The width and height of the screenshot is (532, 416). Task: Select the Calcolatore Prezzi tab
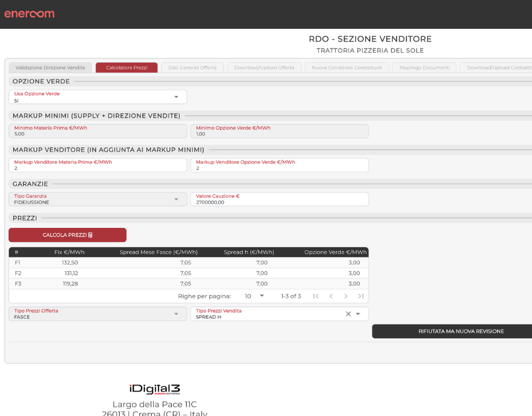tap(126, 68)
